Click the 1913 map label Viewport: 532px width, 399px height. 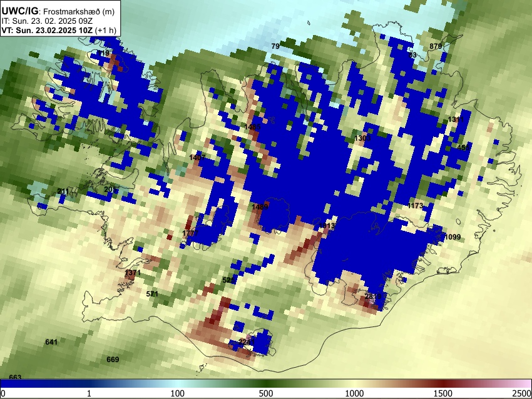pyautogui.click(x=327, y=226)
